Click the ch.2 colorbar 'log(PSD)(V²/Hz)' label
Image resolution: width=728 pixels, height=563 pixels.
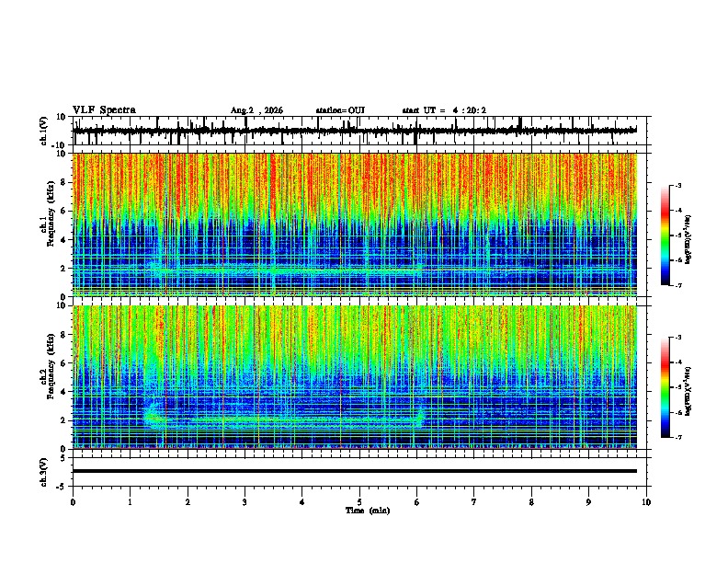coord(688,391)
